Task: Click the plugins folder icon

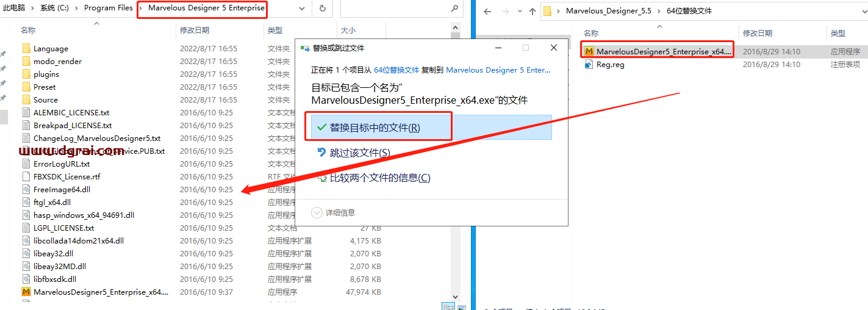Action: pos(26,74)
